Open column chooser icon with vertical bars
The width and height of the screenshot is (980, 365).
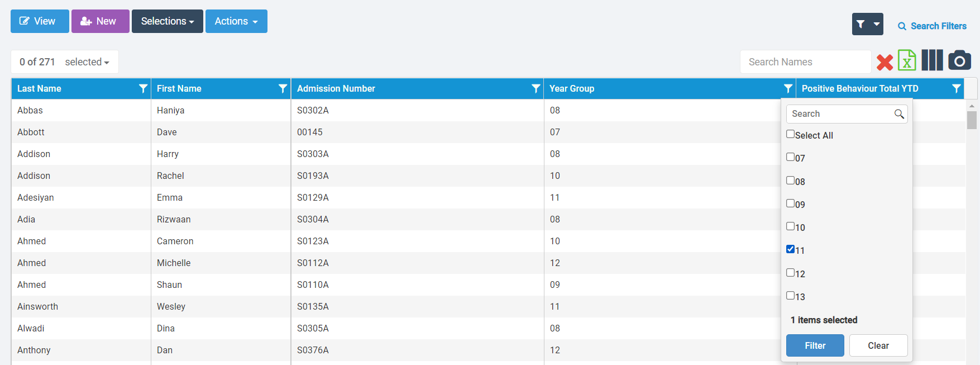[x=932, y=60]
